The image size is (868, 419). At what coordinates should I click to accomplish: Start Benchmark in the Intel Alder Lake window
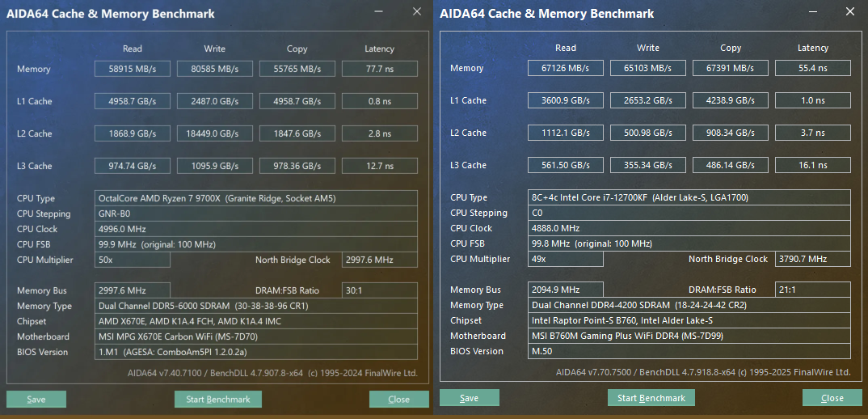click(x=651, y=398)
